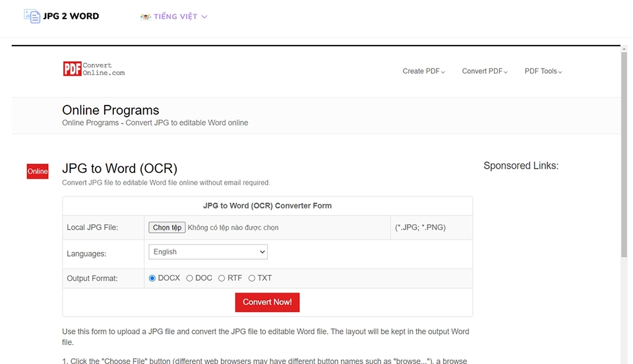Open the Languages dropdown set to English
633x364 pixels.
208,252
